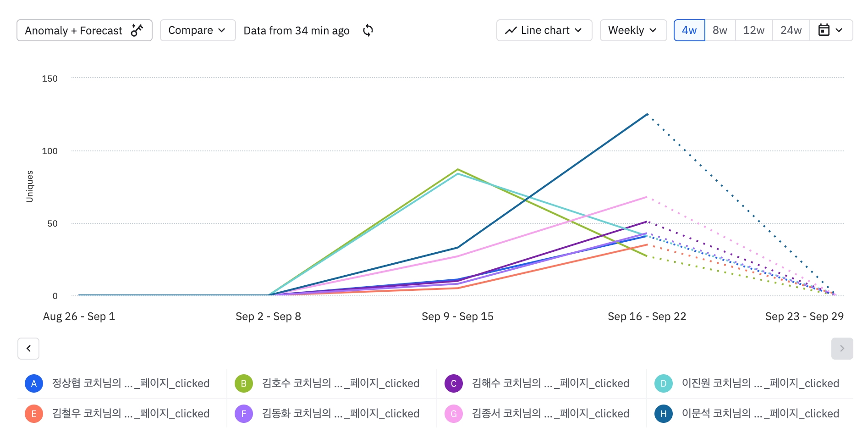Select the 8w time range tab
Viewport: 868px width, 444px height.
click(720, 30)
